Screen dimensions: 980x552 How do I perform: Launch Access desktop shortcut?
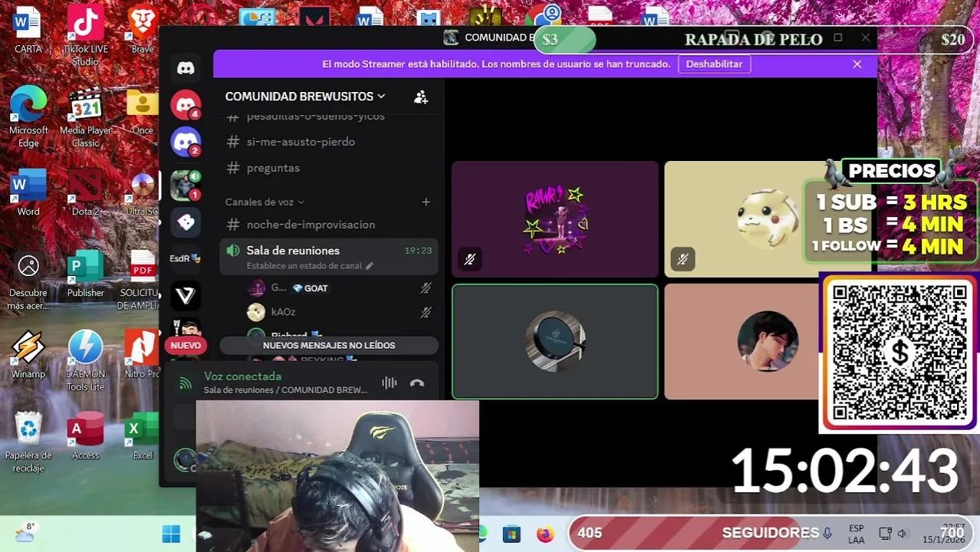coord(85,436)
